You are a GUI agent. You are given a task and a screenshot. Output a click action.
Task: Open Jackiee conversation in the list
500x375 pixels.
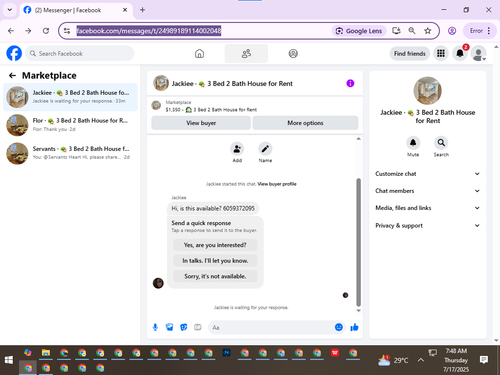tap(70, 97)
